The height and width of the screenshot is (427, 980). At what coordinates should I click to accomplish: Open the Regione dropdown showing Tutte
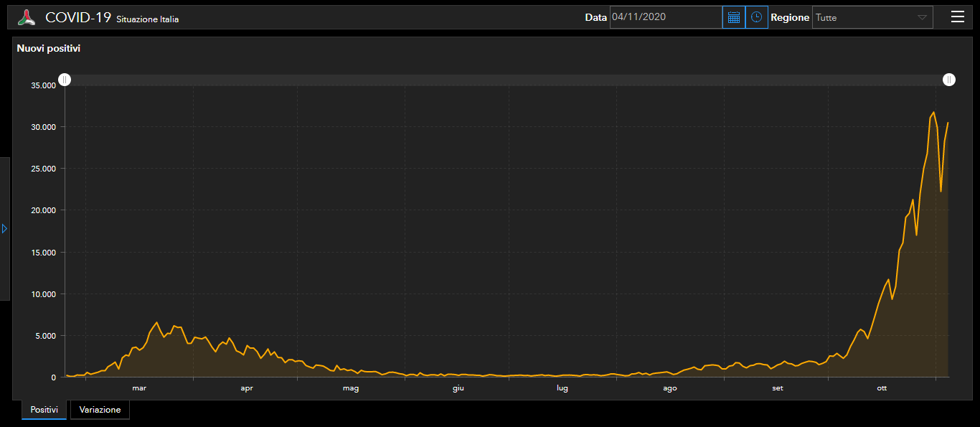tap(864, 17)
